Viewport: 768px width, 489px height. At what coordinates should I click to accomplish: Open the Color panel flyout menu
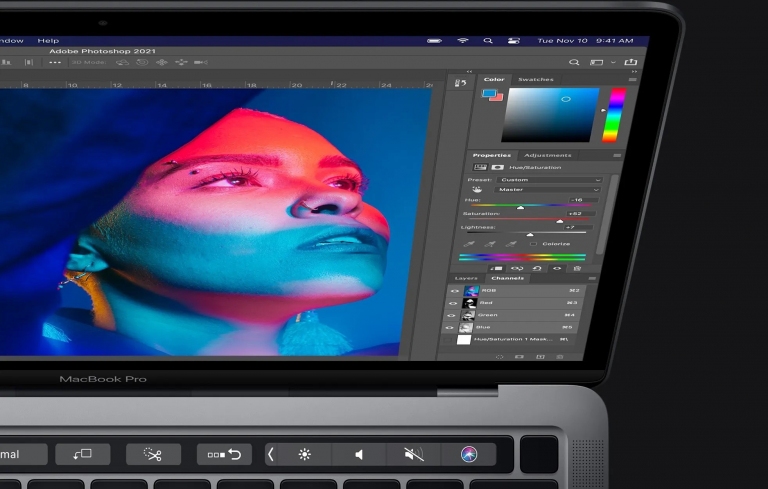pyautogui.click(x=632, y=79)
